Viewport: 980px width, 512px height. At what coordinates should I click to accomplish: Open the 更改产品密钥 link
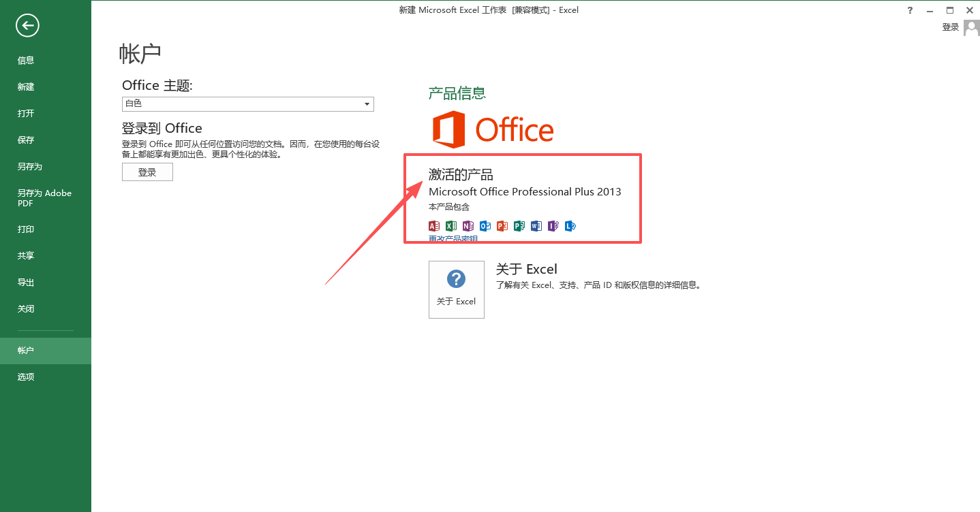452,239
